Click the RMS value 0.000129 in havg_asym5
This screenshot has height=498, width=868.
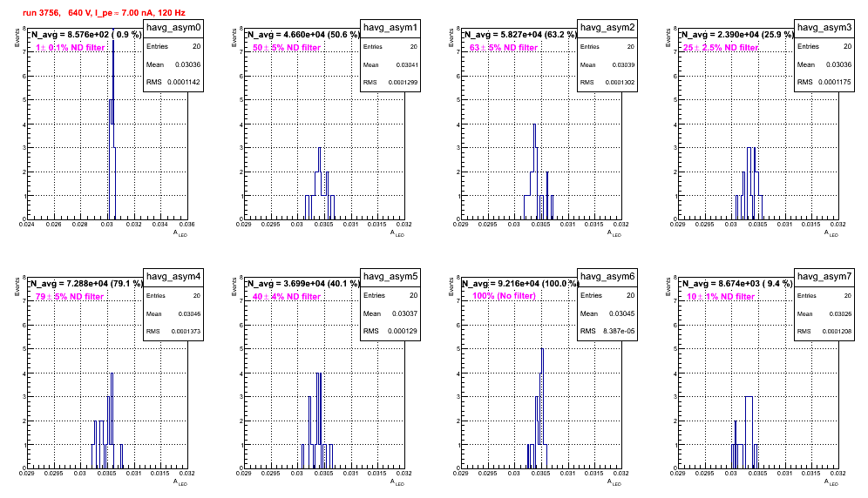[402, 331]
